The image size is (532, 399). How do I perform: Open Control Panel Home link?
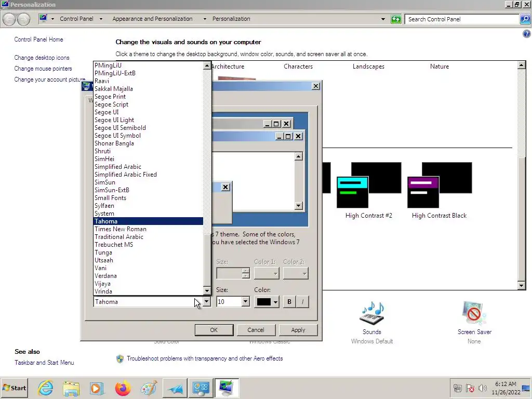pos(38,39)
